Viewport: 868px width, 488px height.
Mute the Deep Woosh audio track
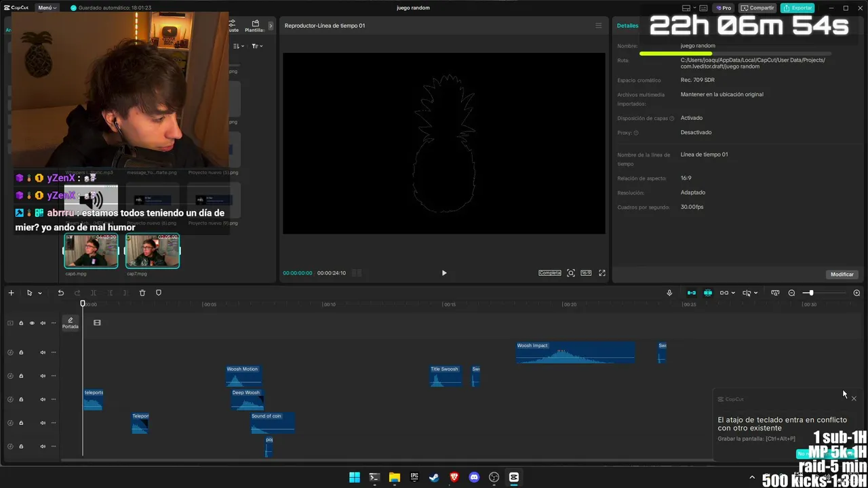(43, 400)
